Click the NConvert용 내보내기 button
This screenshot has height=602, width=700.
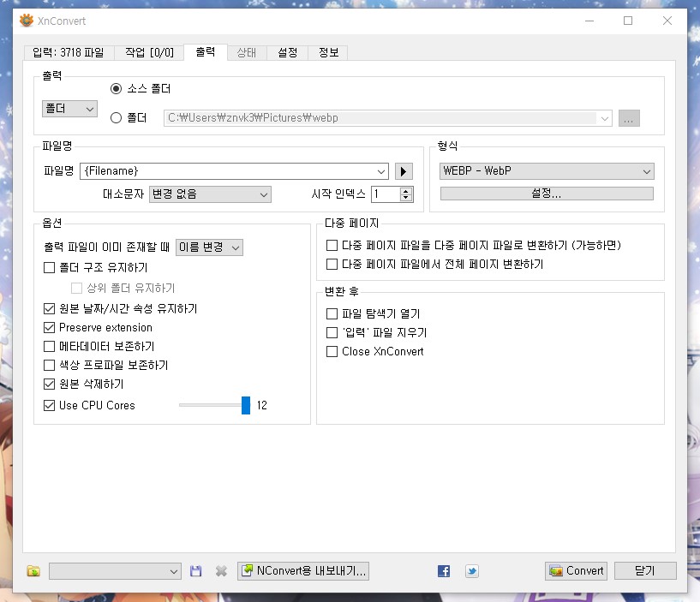303,571
